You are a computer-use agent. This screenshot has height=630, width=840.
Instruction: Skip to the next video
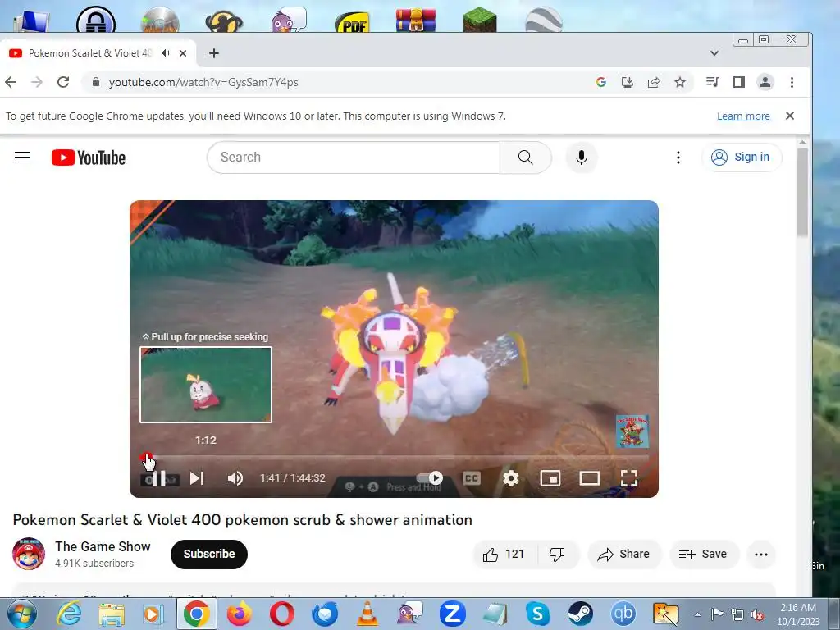pos(197,478)
